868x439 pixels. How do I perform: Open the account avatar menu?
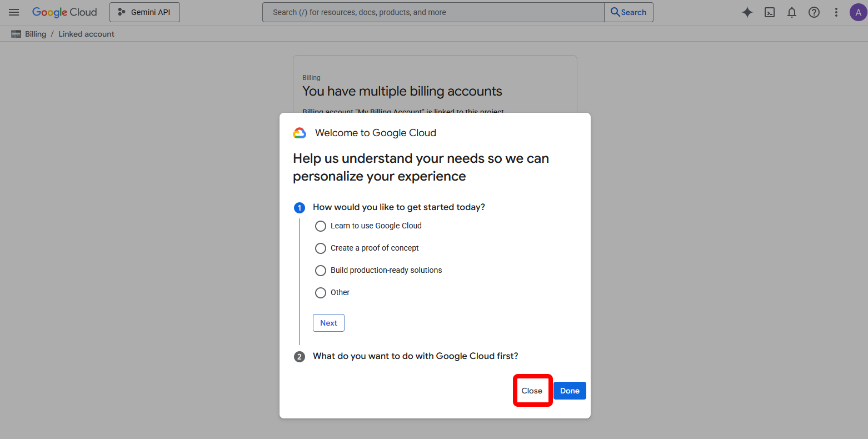(x=859, y=12)
